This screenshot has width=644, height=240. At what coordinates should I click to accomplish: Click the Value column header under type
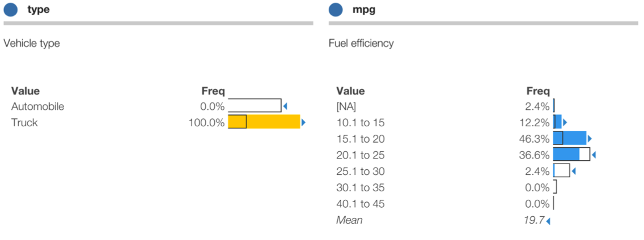26,91
